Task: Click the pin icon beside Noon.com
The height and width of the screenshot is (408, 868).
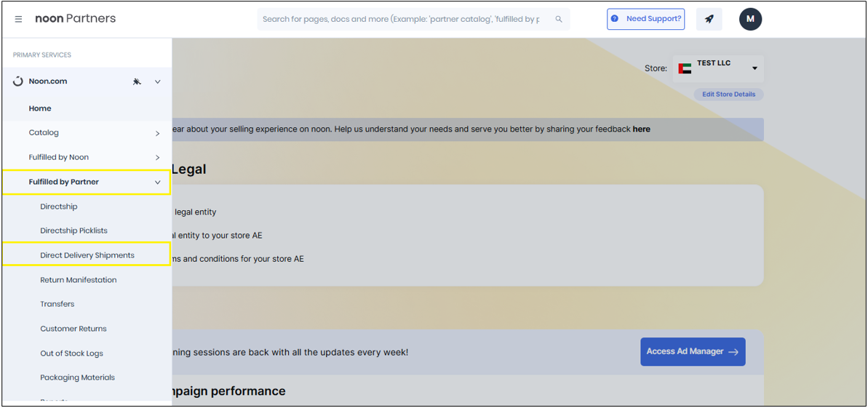Action: coord(137,81)
